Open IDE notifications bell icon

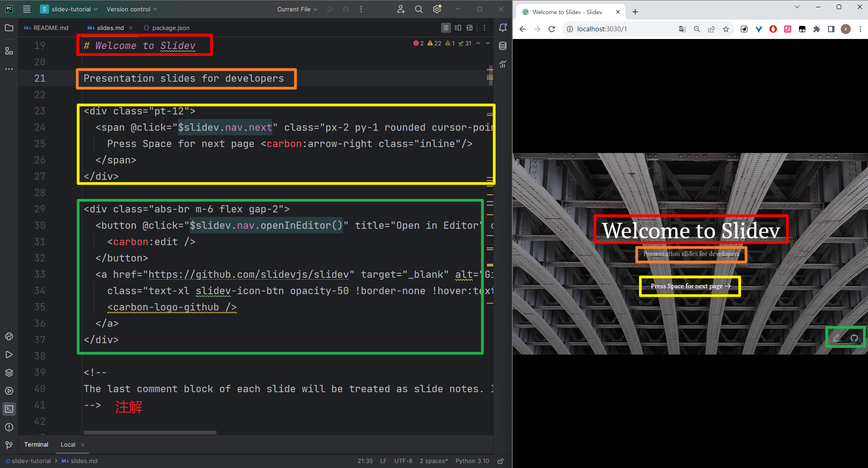click(x=503, y=28)
